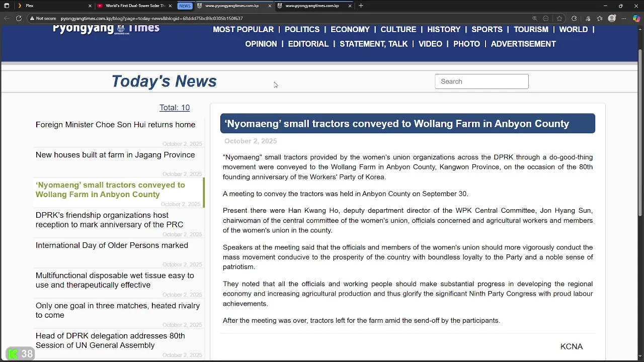Click the Pyongyang Times logo
This screenshot has height=362, width=644.
coord(106,29)
